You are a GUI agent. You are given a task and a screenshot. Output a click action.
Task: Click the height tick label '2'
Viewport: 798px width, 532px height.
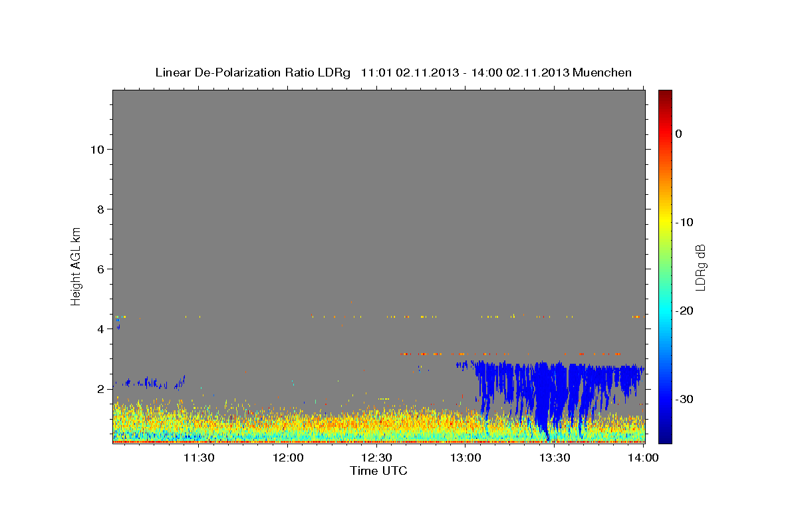click(x=101, y=388)
